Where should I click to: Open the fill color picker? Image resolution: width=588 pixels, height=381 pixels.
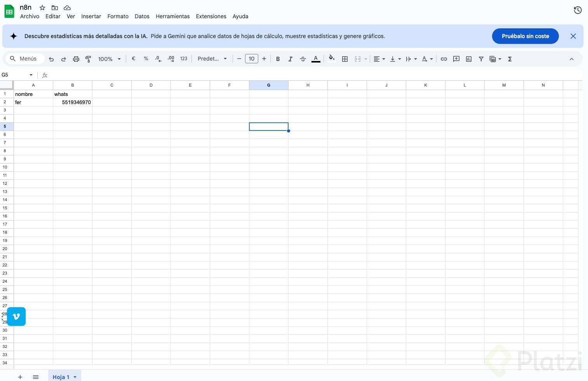tap(332, 59)
